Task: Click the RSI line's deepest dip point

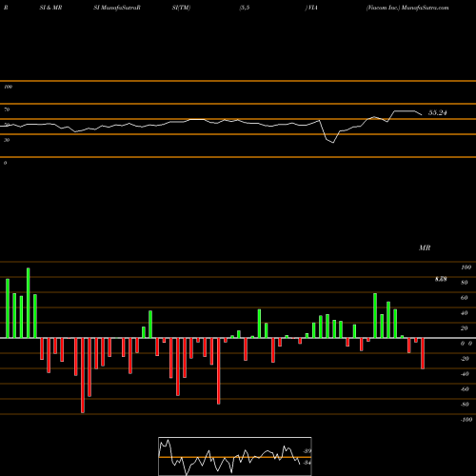Action: coord(333,143)
